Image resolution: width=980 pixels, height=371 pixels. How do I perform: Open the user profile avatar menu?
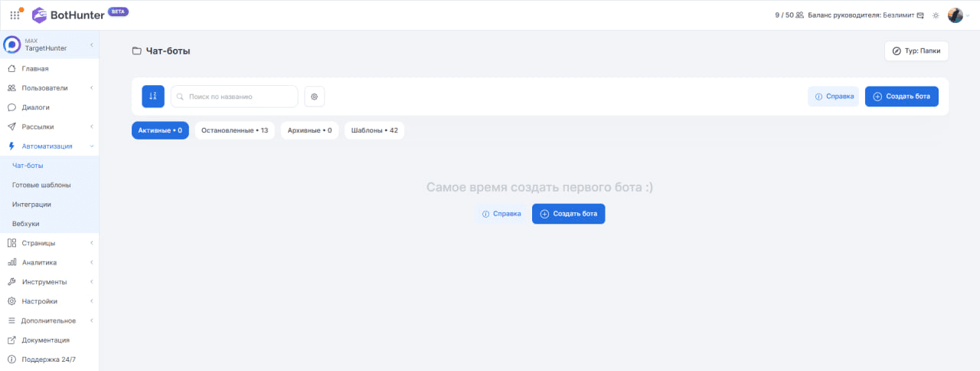(955, 15)
